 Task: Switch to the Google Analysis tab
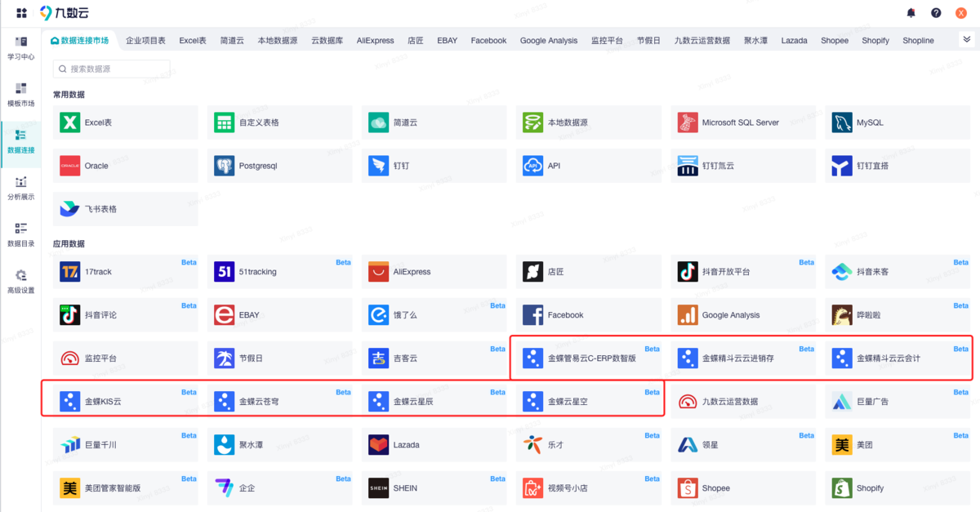[x=549, y=40]
